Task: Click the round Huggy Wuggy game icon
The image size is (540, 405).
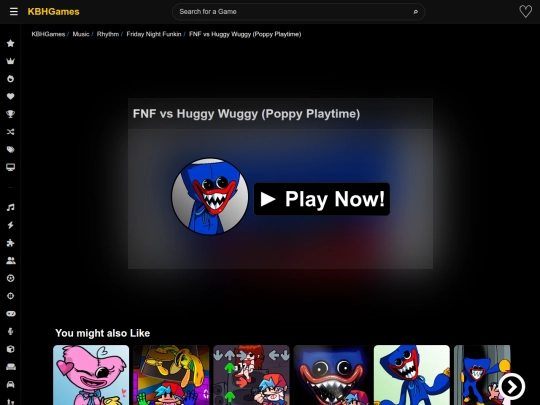Action: (210, 196)
